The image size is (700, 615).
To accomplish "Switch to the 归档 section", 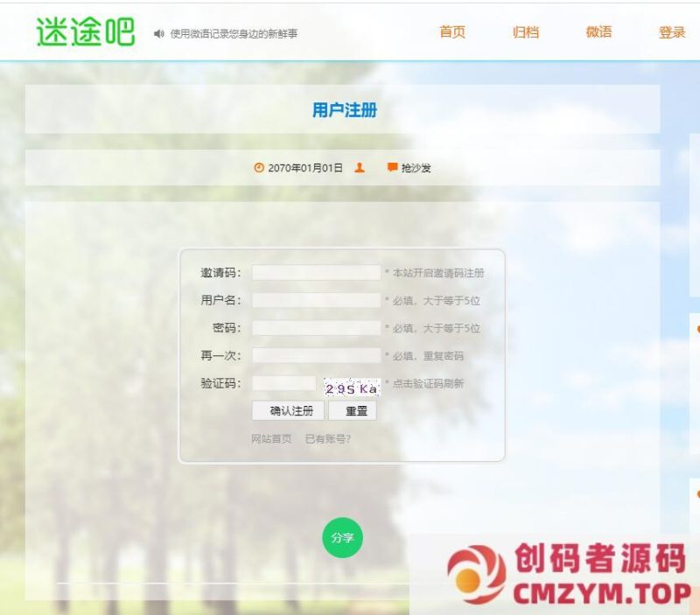I will [x=525, y=31].
